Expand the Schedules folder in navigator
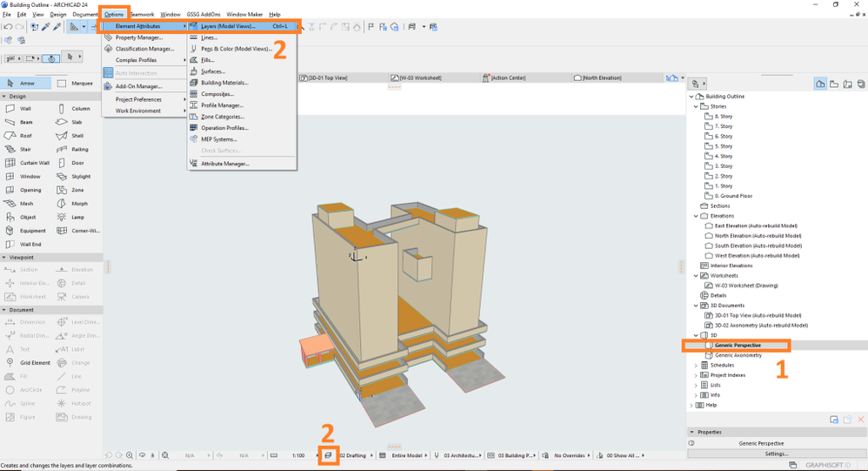 pos(697,366)
